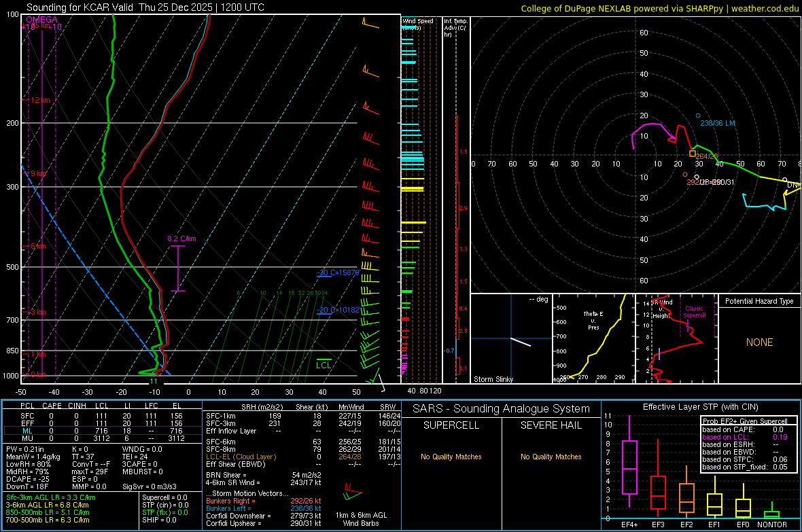Select the SFC parcel row
The width and height of the screenshot is (802, 532).
(103, 416)
